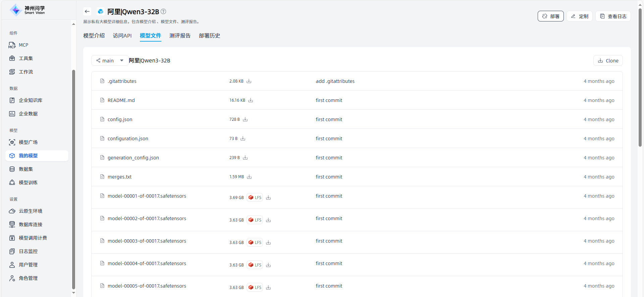
Task: Click LFS badge on model-00003-of-00017.safetensors
Action: click(255, 242)
